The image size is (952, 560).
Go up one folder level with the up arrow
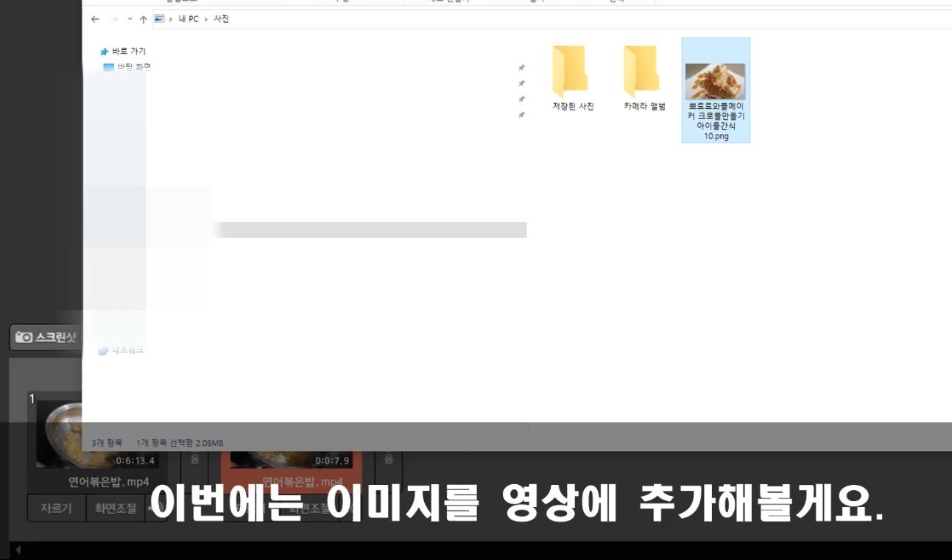point(143,19)
